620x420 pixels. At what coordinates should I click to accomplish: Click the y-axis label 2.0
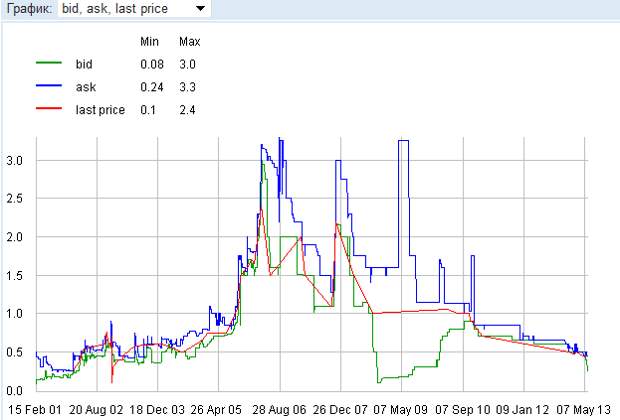[x=15, y=237]
